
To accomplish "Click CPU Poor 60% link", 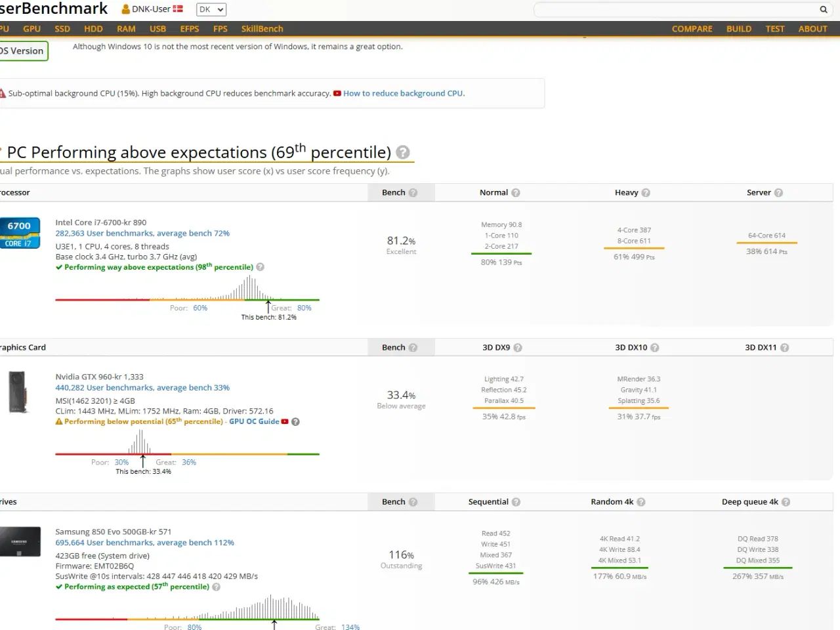I will click(x=200, y=308).
